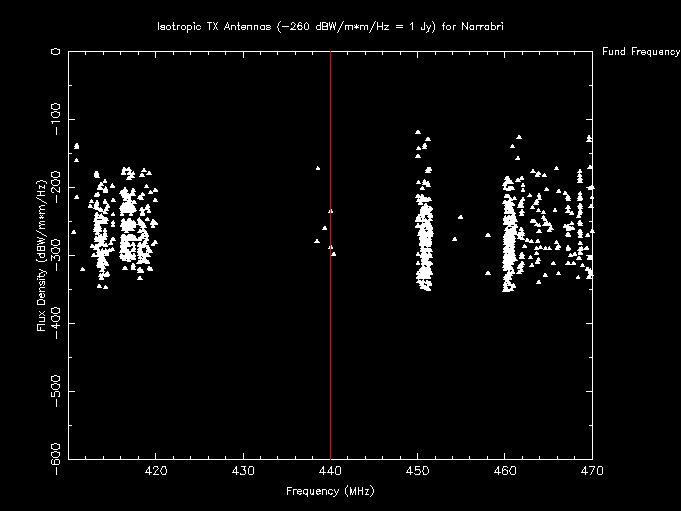Click the isolated data point near 455 MHz
The image size is (681, 511).
(460, 217)
